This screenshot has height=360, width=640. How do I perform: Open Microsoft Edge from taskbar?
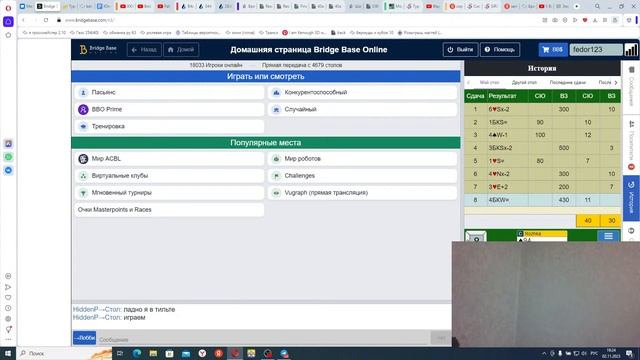pos(137,353)
